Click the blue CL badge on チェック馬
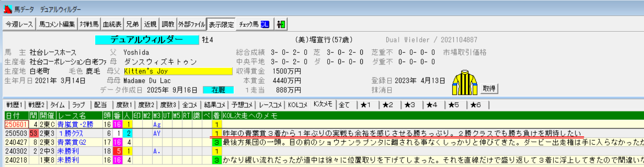Image resolution: width=644 pixels, height=167 pixels. [x=265, y=24]
